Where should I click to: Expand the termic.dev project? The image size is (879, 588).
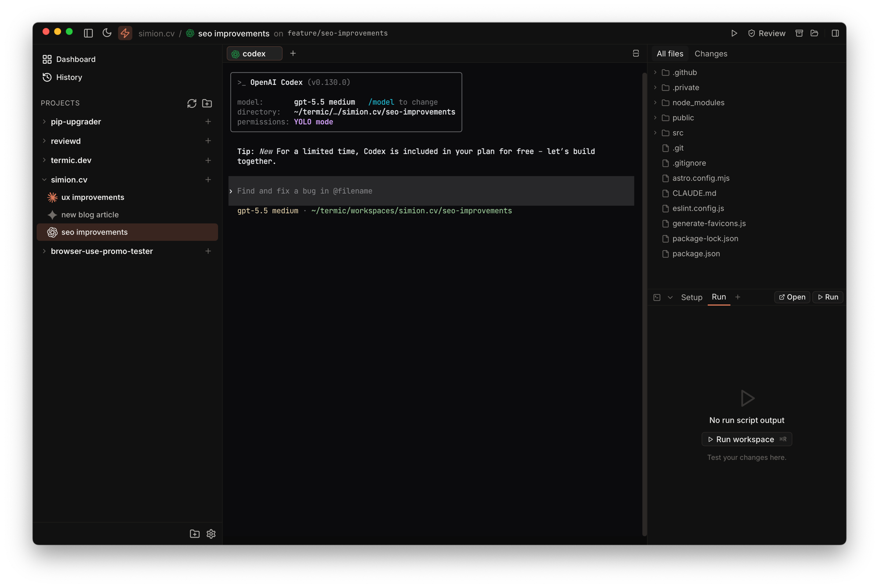pyautogui.click(x=44, y=160)
